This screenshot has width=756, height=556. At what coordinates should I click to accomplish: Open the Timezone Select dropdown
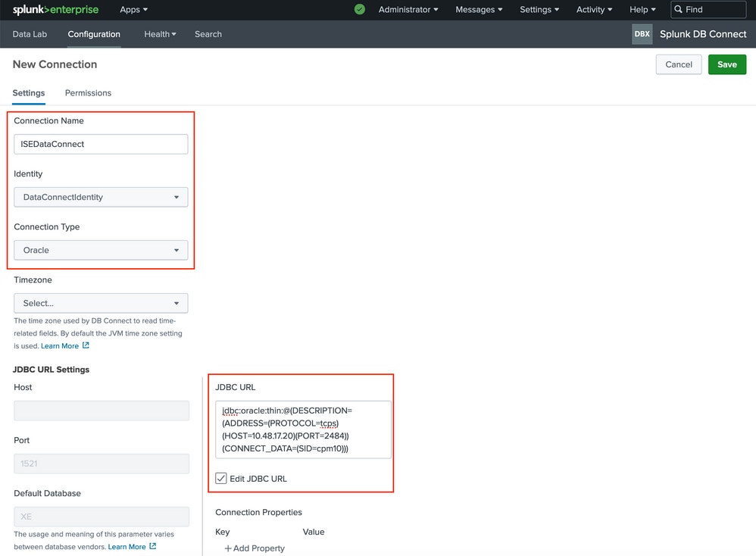pos(101,303)
